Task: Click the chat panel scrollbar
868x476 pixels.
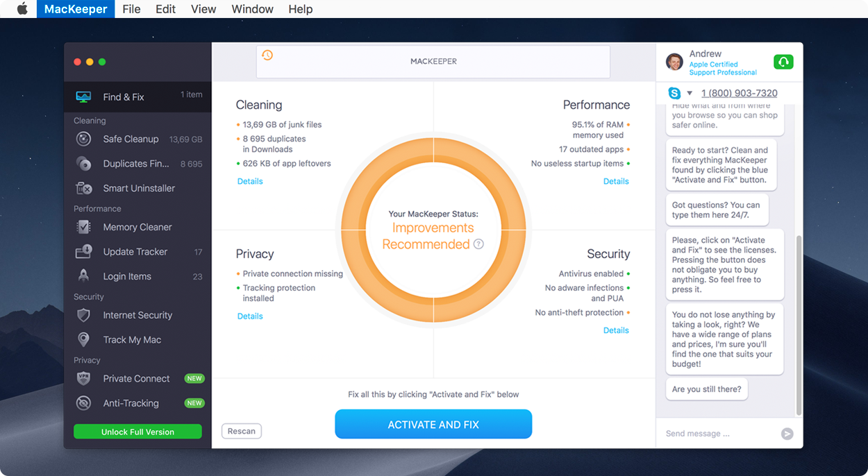Action: tap(798, 326)
